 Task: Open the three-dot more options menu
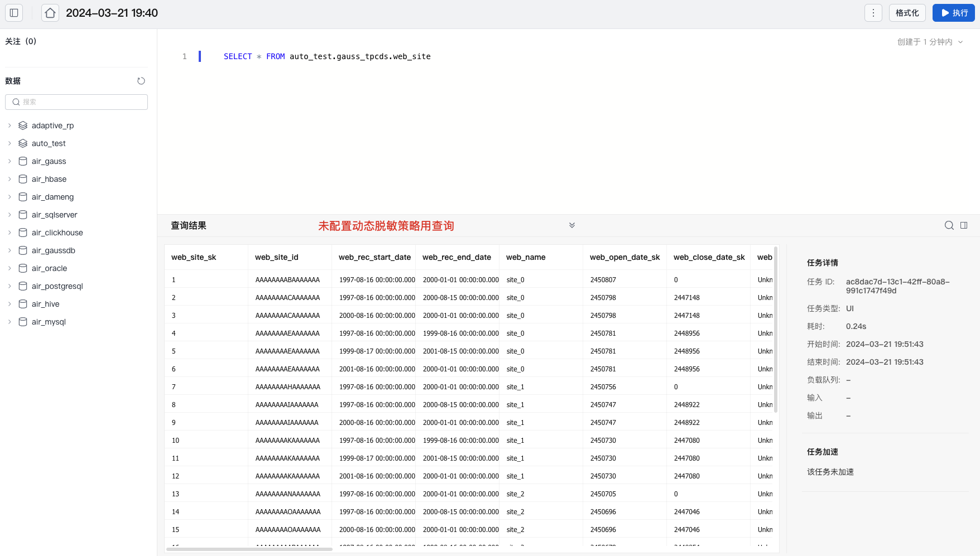(873, 13)
